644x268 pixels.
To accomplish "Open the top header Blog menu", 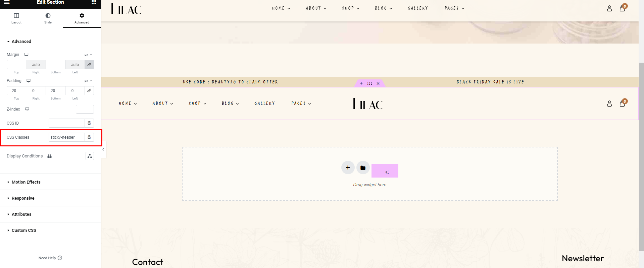I will coord(384,8).
